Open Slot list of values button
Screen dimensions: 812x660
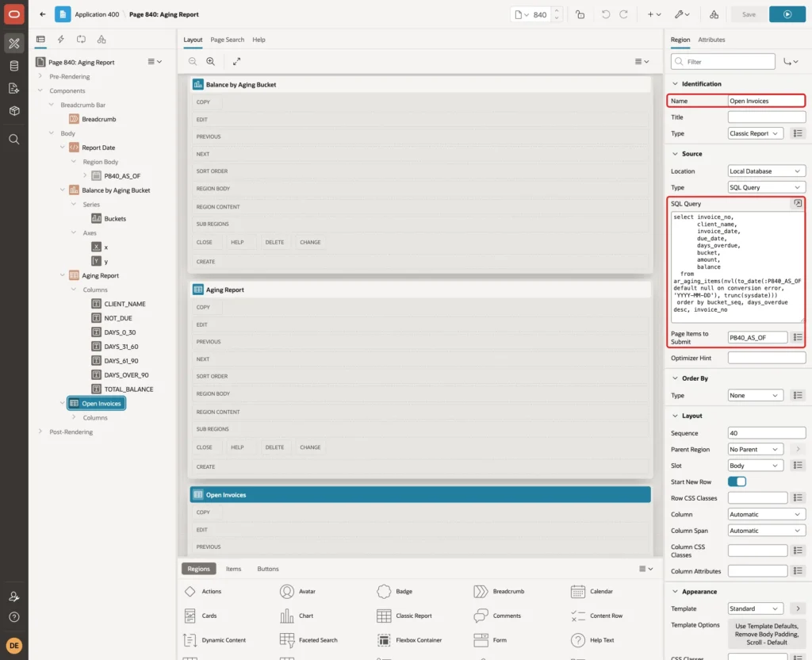tap(798, 465)
